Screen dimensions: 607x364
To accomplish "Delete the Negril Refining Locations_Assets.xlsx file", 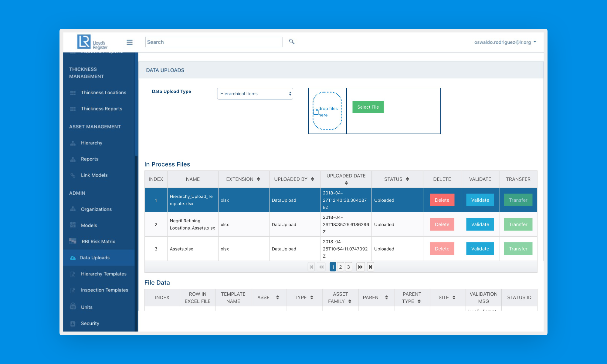I will click(x=442, y=224).
